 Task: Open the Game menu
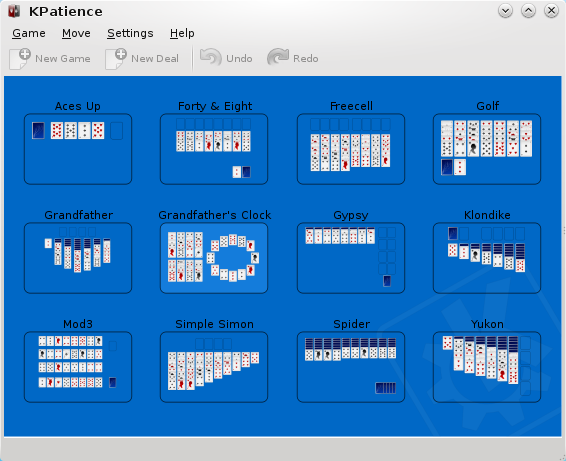point(29,33)
